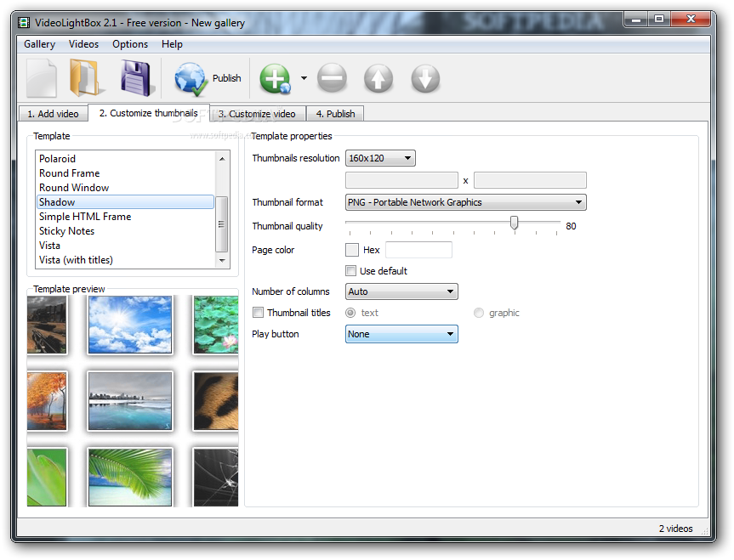Screen dimensions: 734x560
Task: Click the Page color swatch box
Action: (x=352, y=250)
